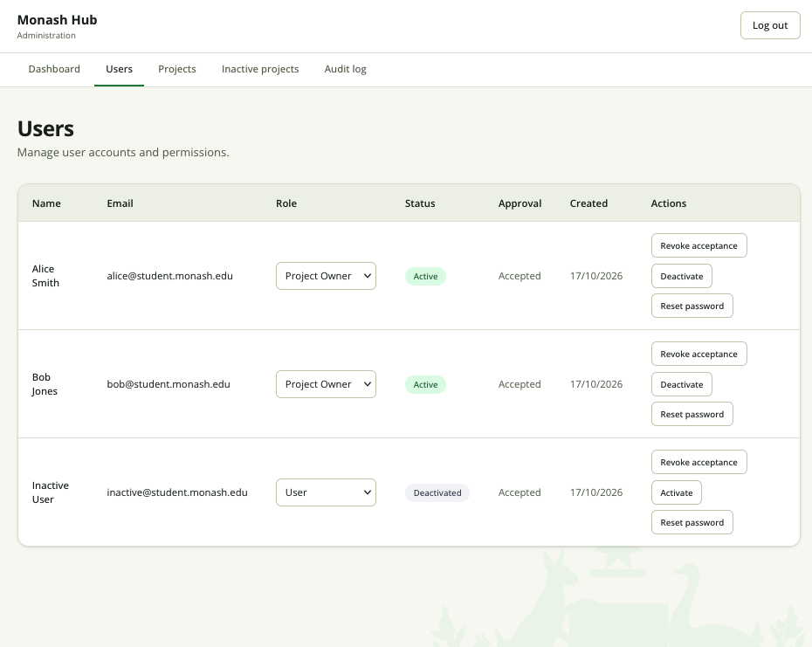The image size is (812, 647).
Task: Revoke acceptance for Alice Smith
Action: 699,245
